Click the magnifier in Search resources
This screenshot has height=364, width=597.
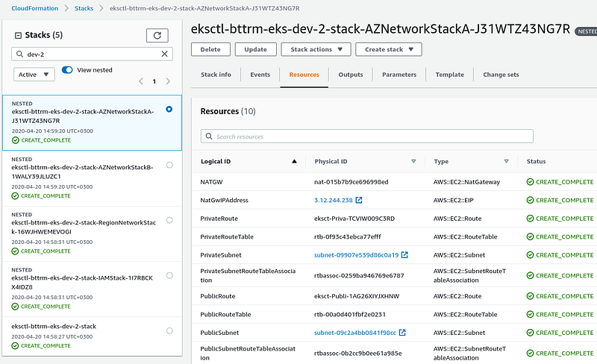209,136
